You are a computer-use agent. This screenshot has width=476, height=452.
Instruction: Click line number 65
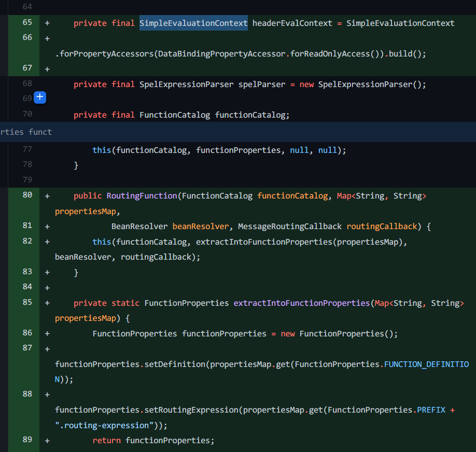[x=27, y=22]
